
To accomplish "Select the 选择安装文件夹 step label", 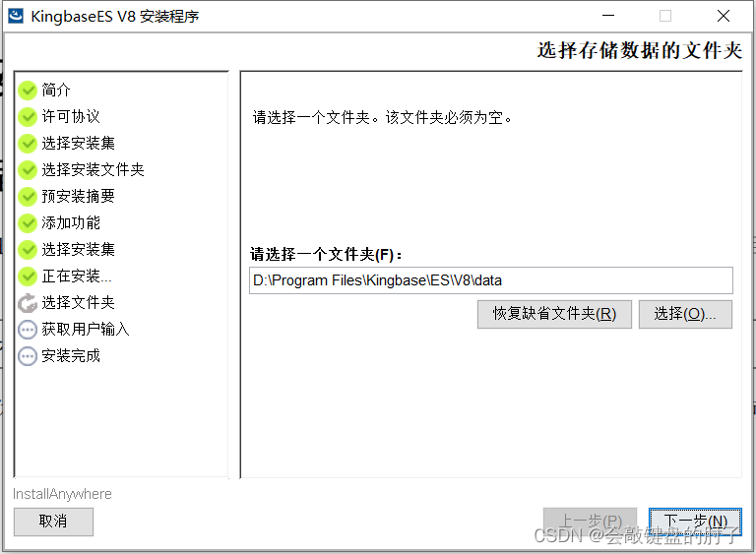I will [x=94, y=169].
